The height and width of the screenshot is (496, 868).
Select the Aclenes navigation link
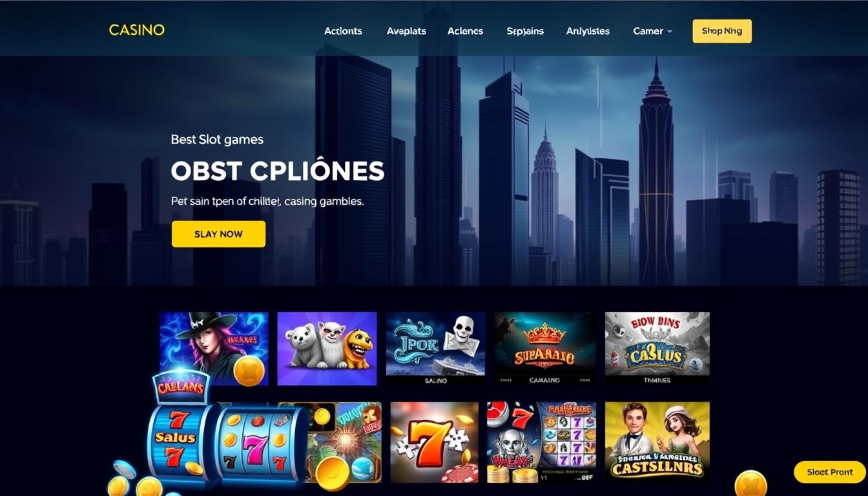click(465, 31)
